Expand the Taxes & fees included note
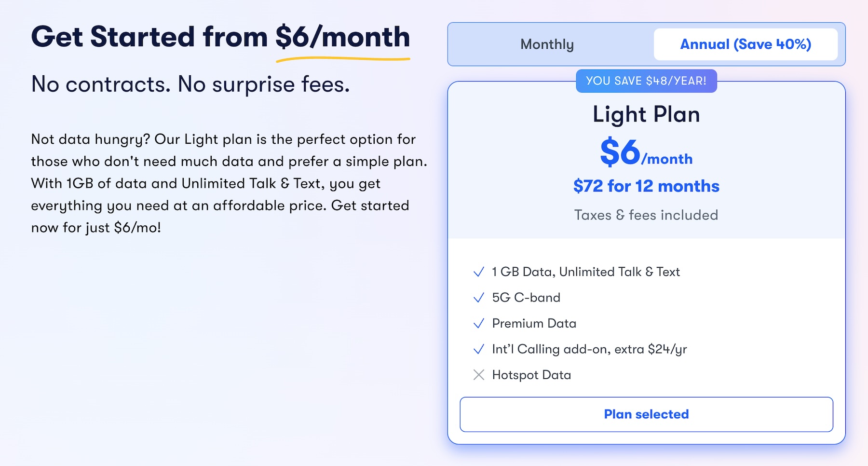 646,215
